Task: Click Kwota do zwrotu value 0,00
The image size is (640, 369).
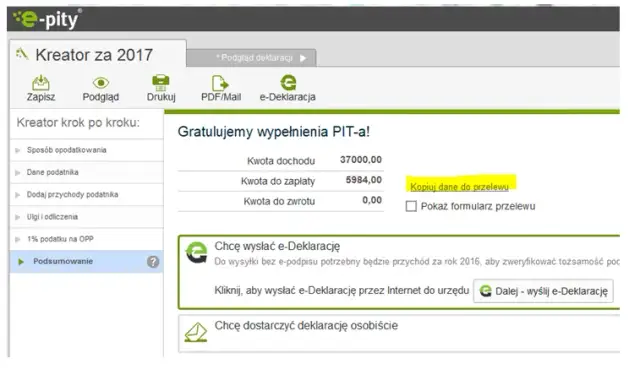Action: 372,200
